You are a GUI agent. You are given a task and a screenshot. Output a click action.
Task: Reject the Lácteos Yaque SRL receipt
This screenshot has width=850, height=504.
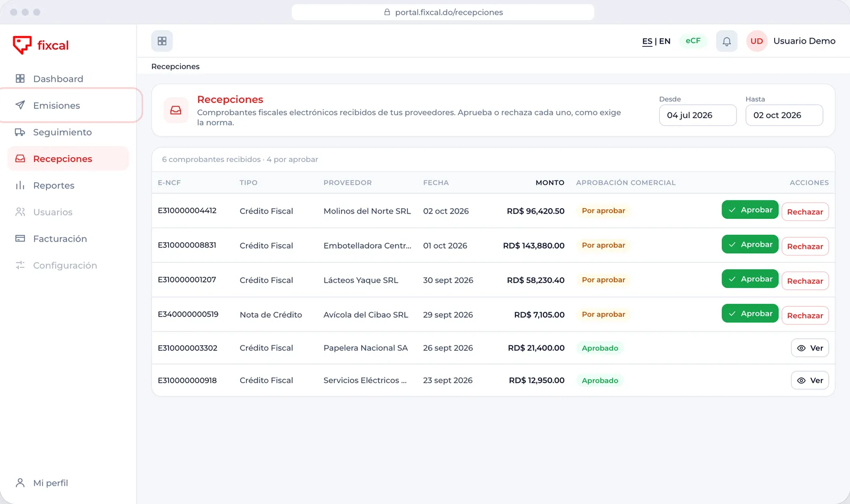coord(805,281)
